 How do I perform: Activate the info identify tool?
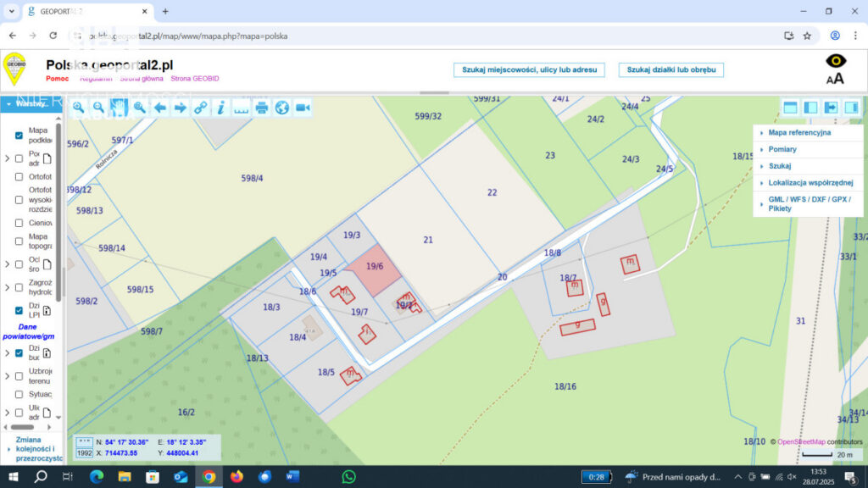(x=221, y=108)
